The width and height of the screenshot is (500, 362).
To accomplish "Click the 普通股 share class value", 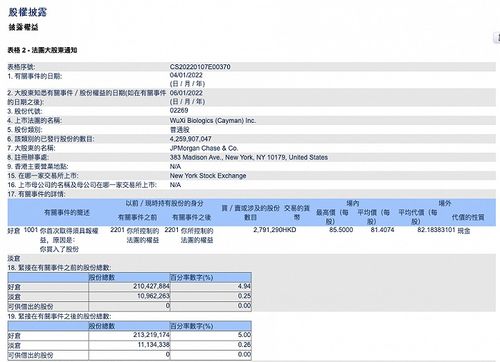I will click(179, 130).
